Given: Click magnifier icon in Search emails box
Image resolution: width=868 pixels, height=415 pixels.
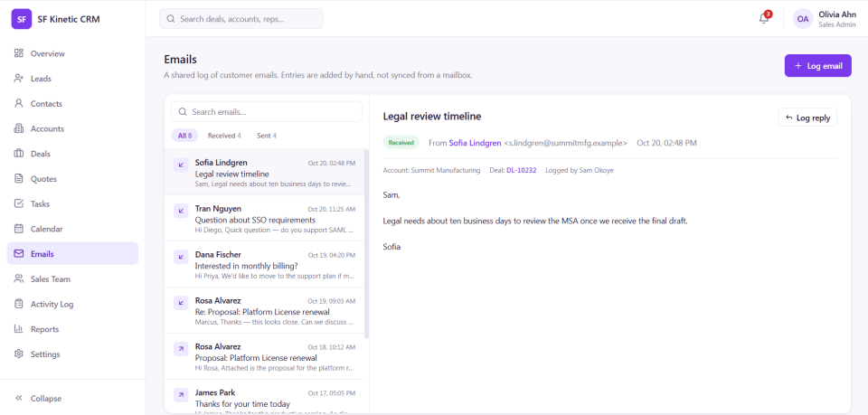Looking at the screenshot, I should point(183,112).
